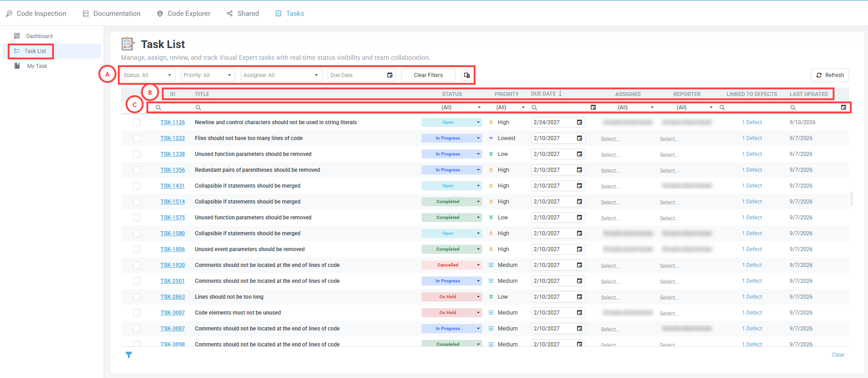
Task: Open the Cancelled status dropdown of TSK-1920
Action: (x=451, y=265)
